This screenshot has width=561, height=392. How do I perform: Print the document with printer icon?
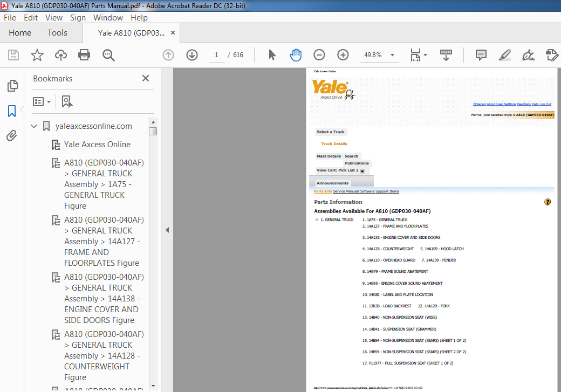(84, 55)
